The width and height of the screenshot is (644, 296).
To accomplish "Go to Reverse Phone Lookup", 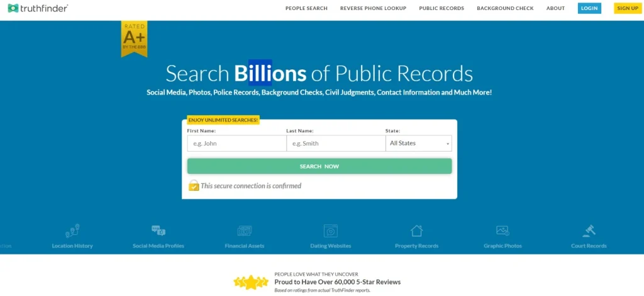I will (373, 8).
